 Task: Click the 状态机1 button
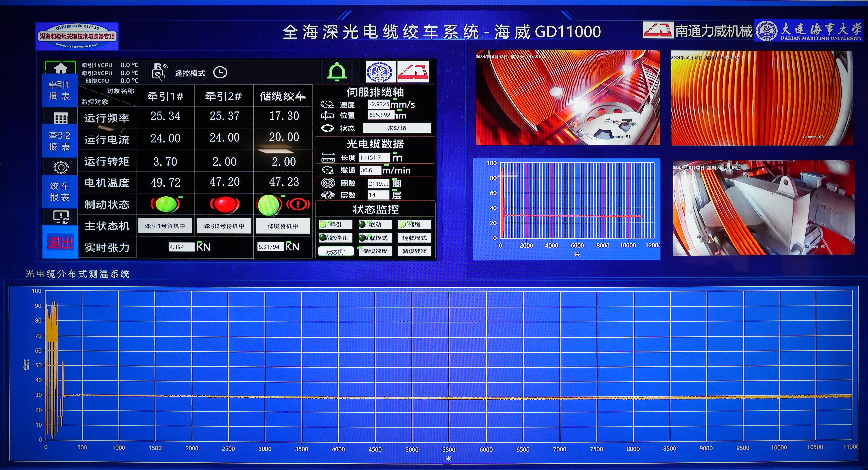[336, 251]
